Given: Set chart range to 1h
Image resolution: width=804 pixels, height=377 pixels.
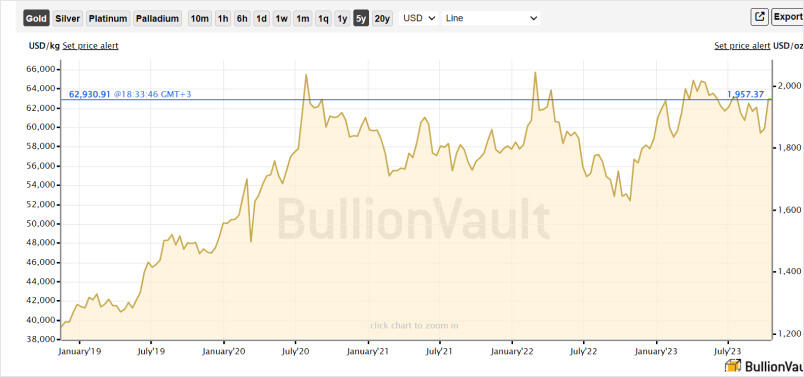Looking at the screenshot, I should click(x=223, y=18).
